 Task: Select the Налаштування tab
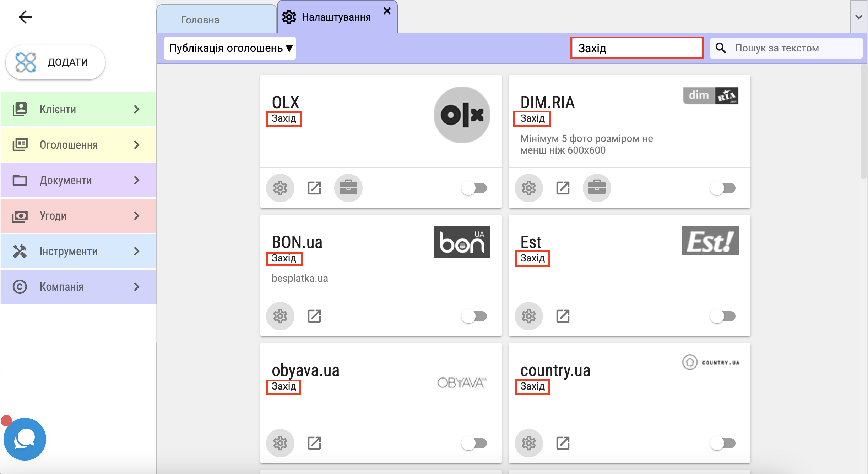coord(336,17)
